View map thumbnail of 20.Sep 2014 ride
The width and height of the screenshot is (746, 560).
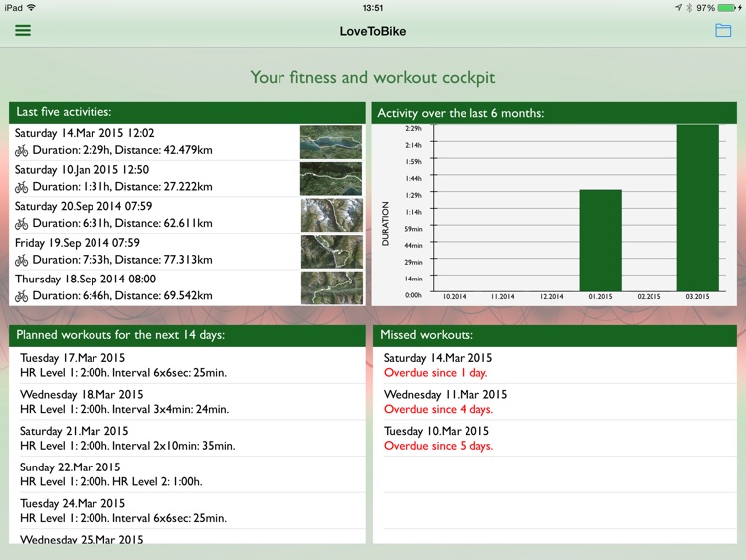pos(331,215)
